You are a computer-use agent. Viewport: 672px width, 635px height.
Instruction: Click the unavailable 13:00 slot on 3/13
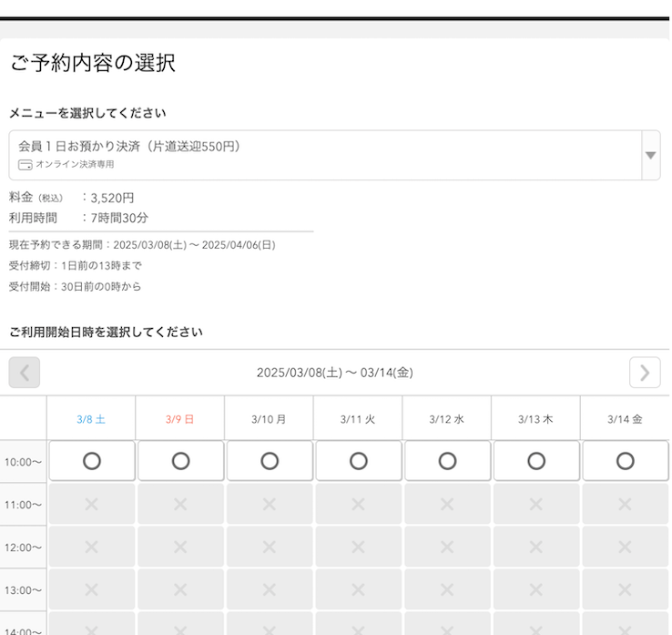click(x=536, y=589)
